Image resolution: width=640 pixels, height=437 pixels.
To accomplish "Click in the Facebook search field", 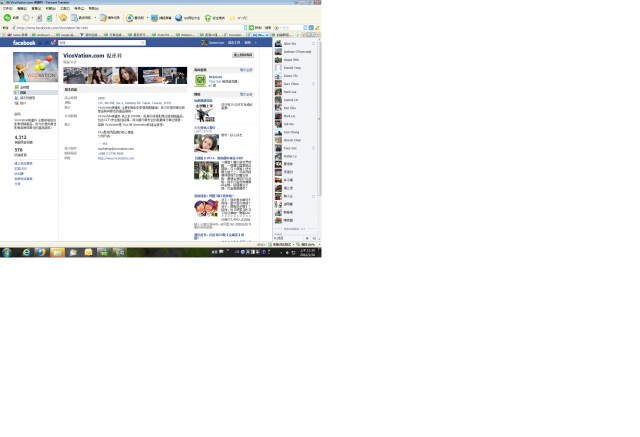I will pos(102,42).
